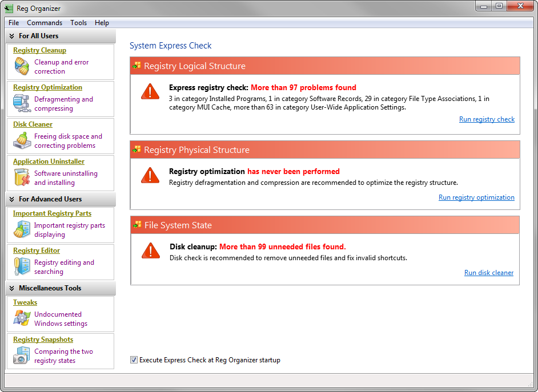
Task: Click the Registry Physical Structure header icon
Action: pyautogui.click(x=137, y=149)
